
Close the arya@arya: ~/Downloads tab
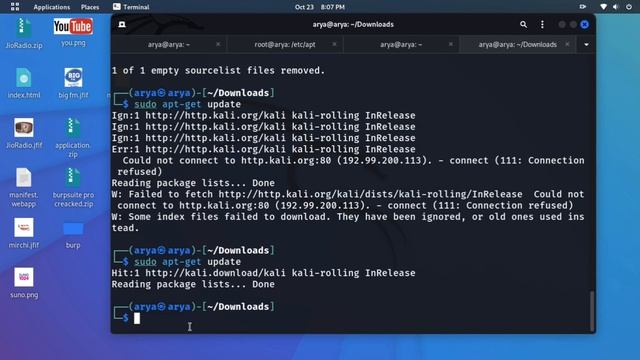(567, 44)
